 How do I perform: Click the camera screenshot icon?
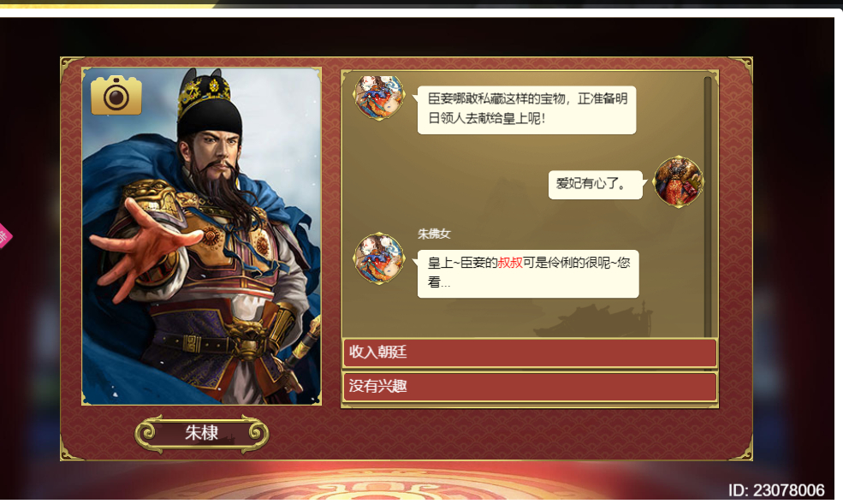(x=116, y=95)
